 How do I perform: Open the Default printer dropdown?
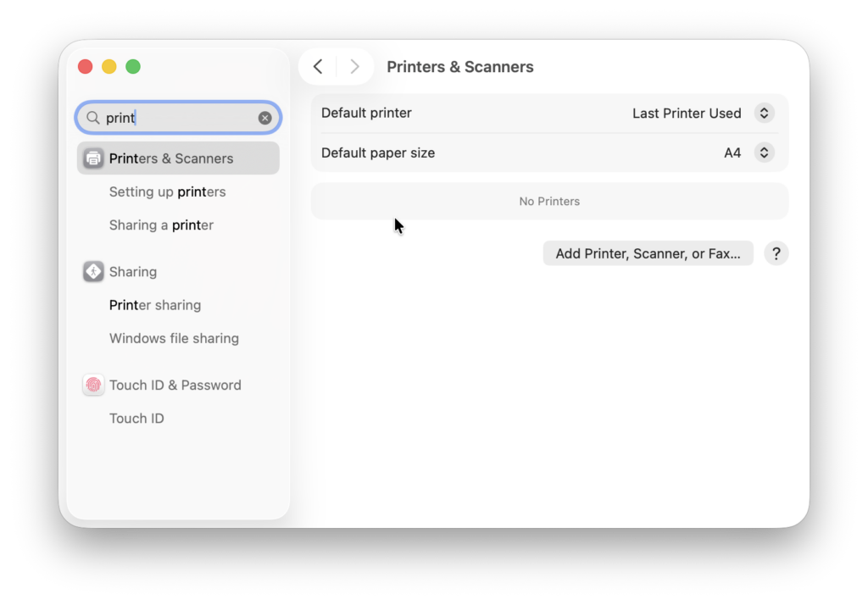[x=763, y=112]
